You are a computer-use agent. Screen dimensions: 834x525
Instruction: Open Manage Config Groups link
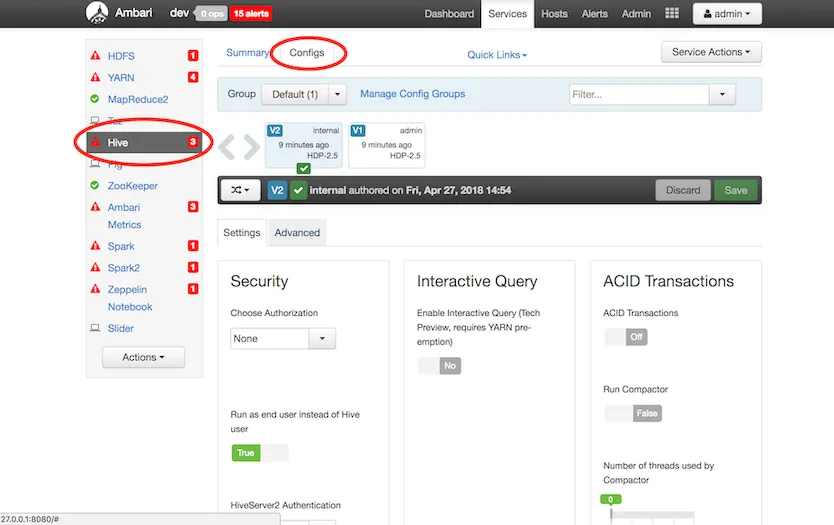[x=413, y=94]
